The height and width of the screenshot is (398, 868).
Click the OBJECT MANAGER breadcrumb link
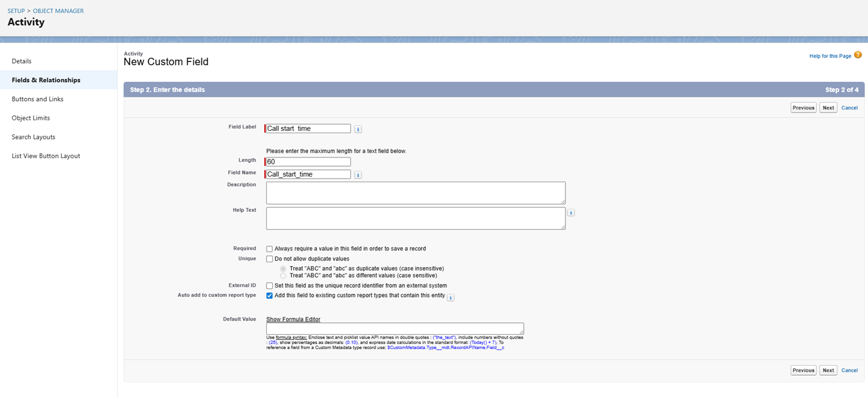pyautogui.click(x=58, y=11)
